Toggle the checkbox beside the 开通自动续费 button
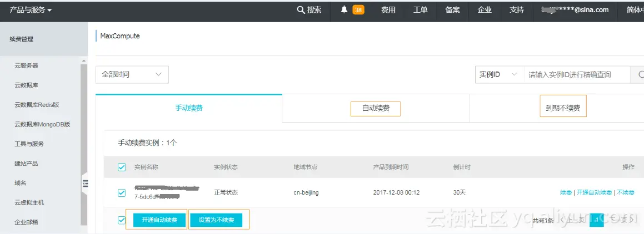644x234 pixels. pos(122,220)
